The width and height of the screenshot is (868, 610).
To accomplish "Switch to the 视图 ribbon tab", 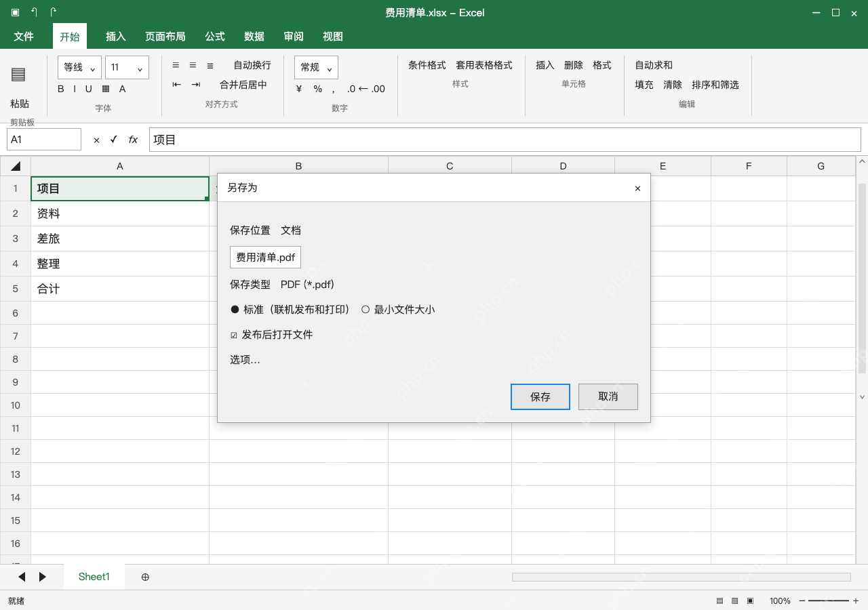I will click(333, 36).
